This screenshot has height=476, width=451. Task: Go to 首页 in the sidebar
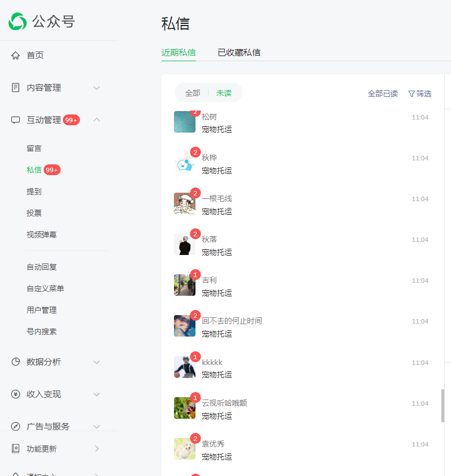35,56
